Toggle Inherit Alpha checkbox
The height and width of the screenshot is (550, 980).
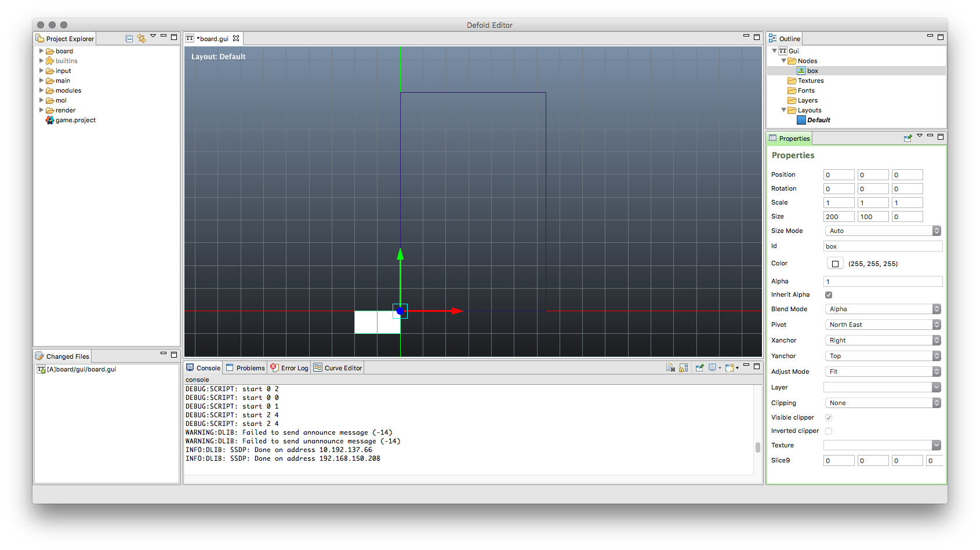point(829,295)
